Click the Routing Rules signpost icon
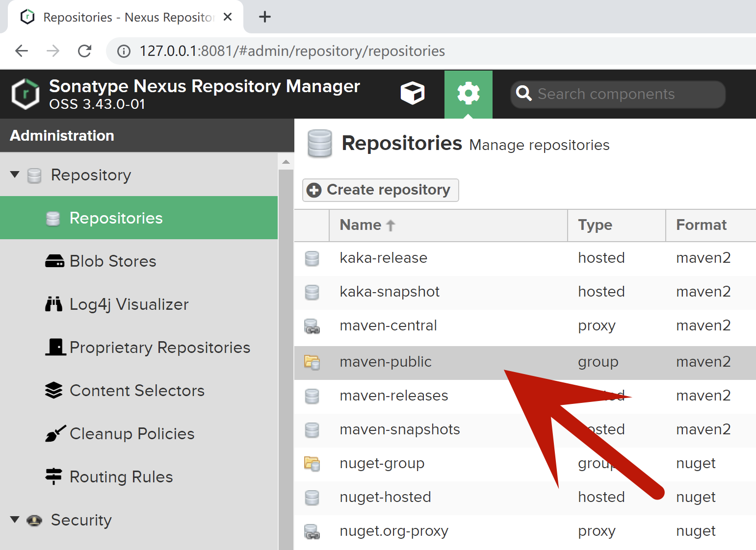The image size is (756, 550). tap(53, 476)
